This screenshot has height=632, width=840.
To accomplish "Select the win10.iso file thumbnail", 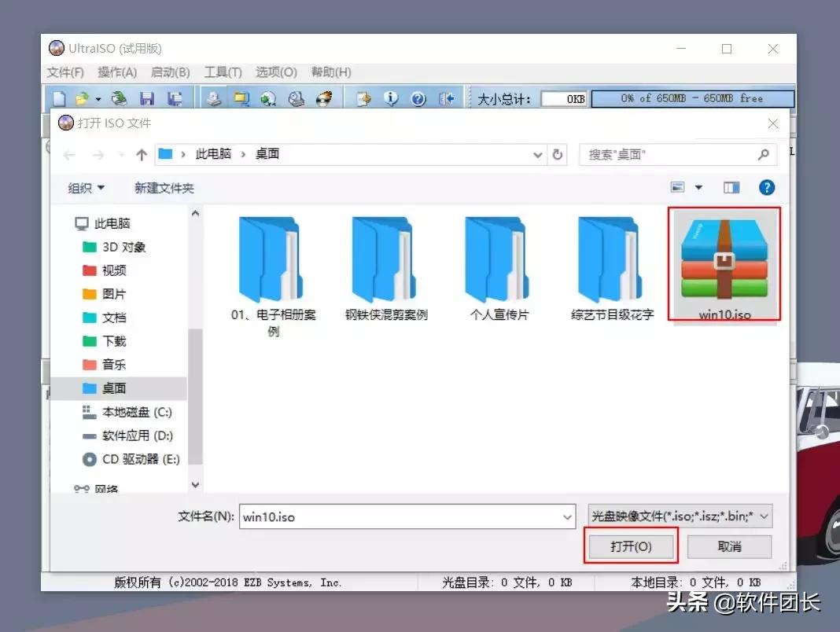I will pos(724,259).
